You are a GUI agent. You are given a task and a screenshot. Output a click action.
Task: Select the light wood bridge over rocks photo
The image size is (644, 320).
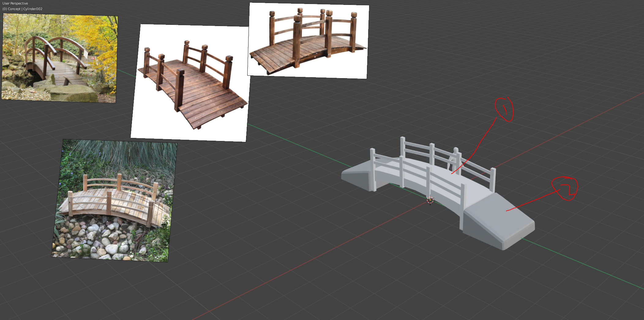(114, 201)
